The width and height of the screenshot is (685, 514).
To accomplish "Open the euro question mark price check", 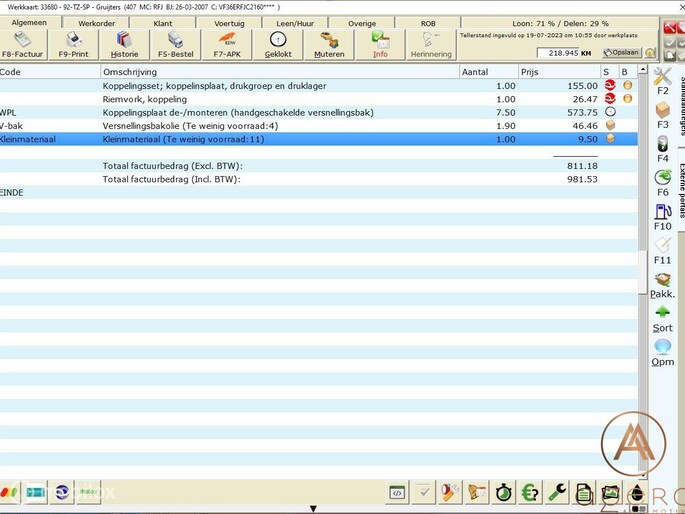I will [x=531, y=492].
